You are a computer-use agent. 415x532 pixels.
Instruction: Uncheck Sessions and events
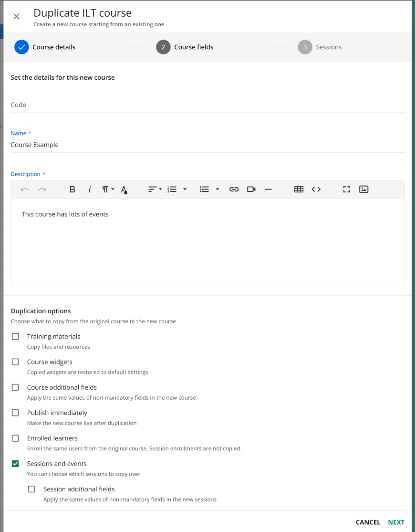pyautogui.click(x=15, y=464)
